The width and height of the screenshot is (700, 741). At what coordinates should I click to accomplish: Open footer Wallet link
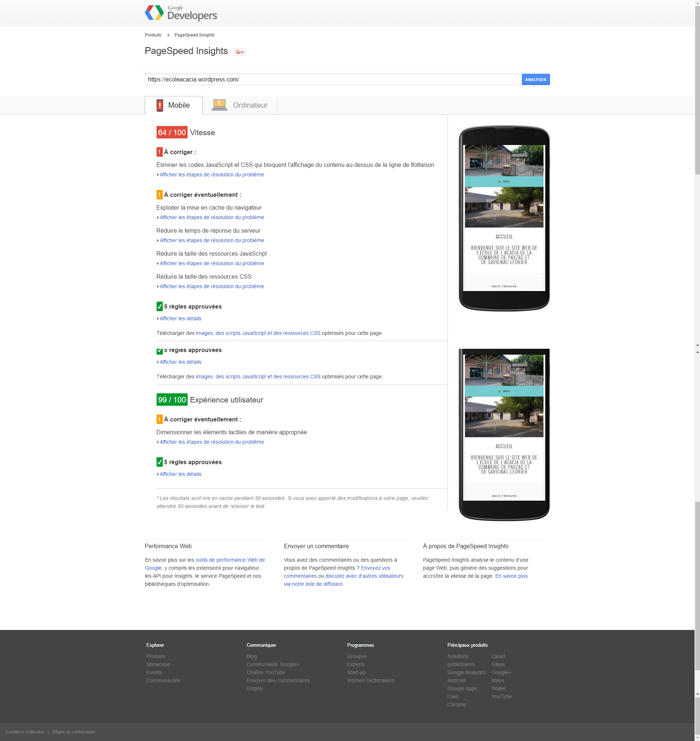tap(499, 688)
